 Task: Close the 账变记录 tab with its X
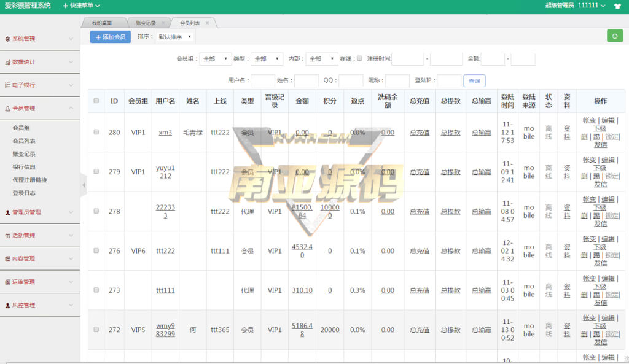coord(163,23)
